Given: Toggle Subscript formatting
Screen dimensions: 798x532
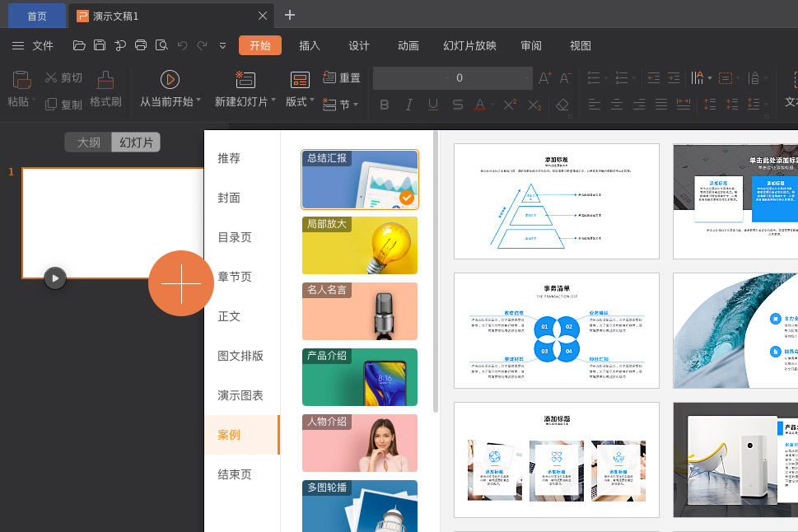Looking at the screenshot, I should tap(534, 105).
